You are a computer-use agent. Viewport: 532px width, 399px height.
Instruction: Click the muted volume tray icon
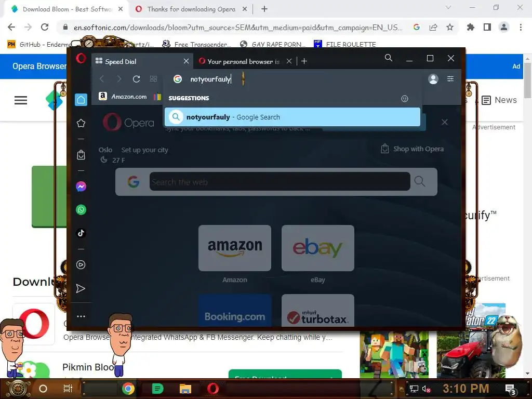(x=426, y=389)
